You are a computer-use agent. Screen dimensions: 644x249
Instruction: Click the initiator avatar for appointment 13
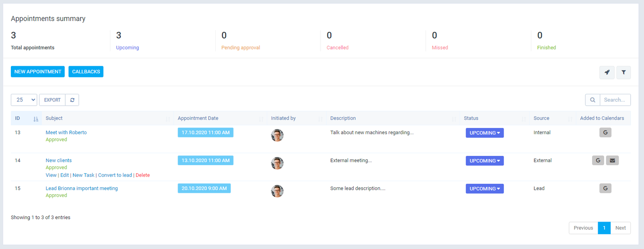pyautogui.click(x=277, y=135)
